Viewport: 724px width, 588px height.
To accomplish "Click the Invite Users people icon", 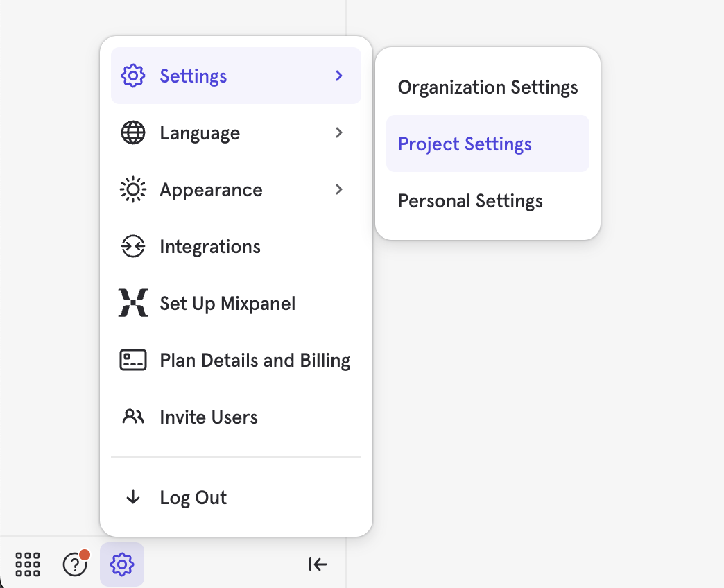I will tap(132, 416).
